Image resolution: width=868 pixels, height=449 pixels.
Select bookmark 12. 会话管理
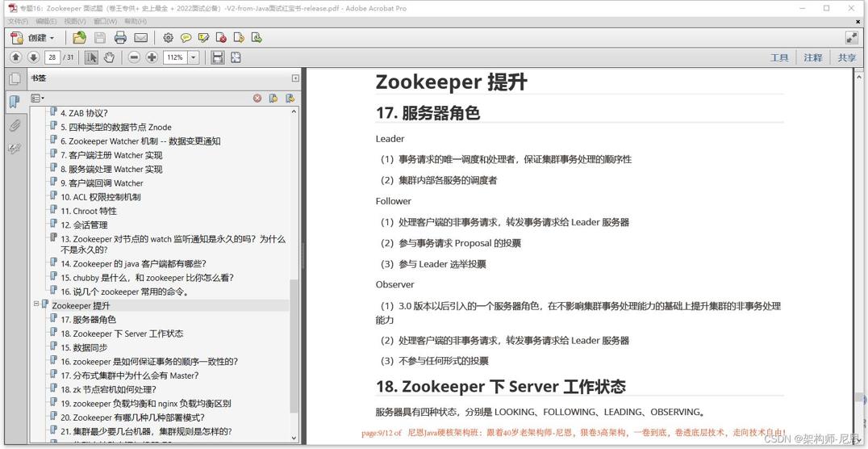point(84,224)
